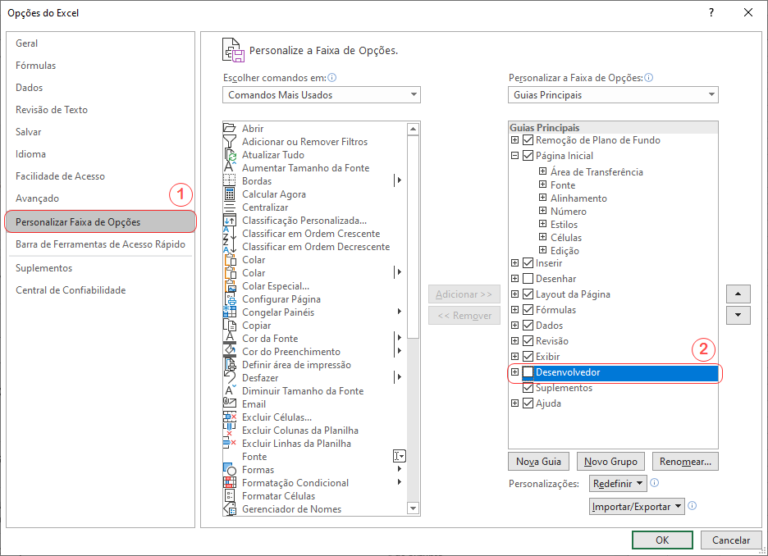Click the Colar Especial clipboard icon
The image size is (768, 556).
229,286
